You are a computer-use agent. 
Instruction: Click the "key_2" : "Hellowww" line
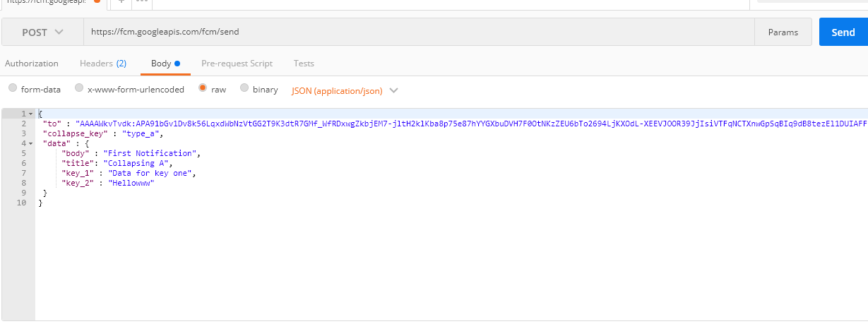[108, 183]
